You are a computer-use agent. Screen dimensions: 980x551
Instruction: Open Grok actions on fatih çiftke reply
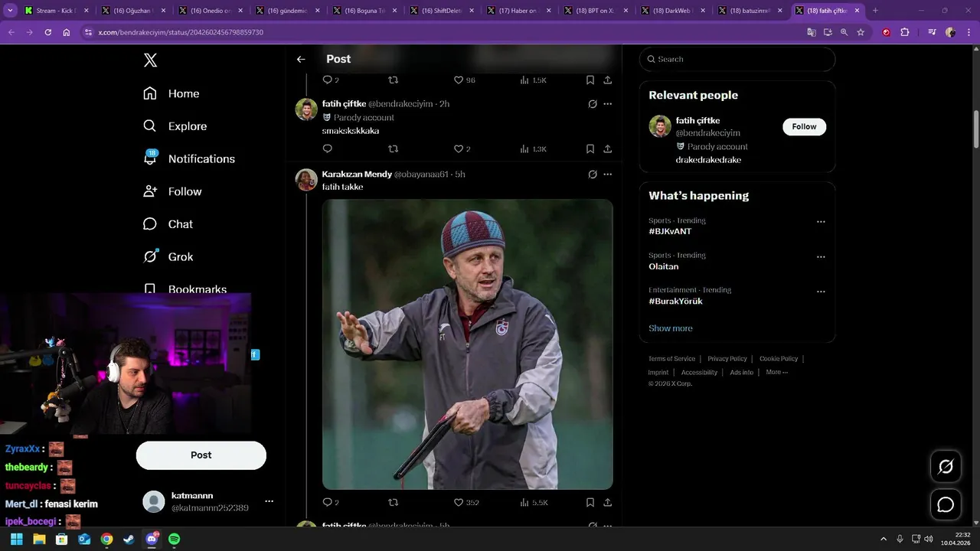[593, 104]
